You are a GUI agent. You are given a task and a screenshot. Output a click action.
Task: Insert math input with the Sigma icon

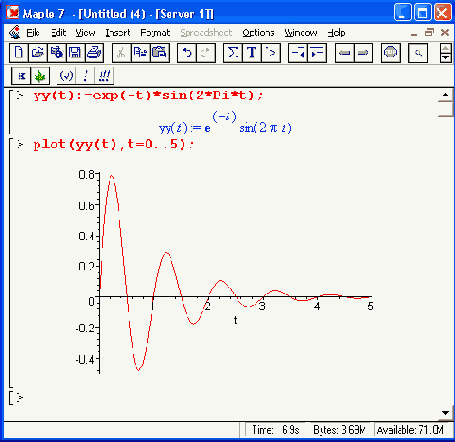[x=233, y=53]
